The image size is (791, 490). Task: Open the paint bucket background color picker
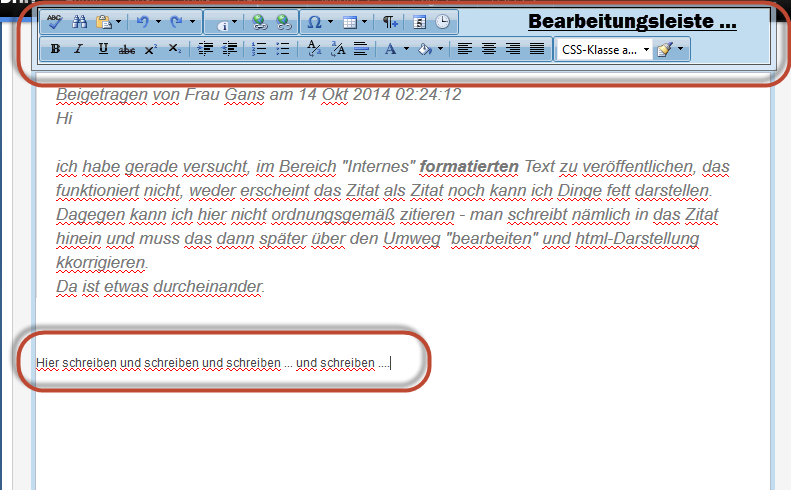click(424, 48)
